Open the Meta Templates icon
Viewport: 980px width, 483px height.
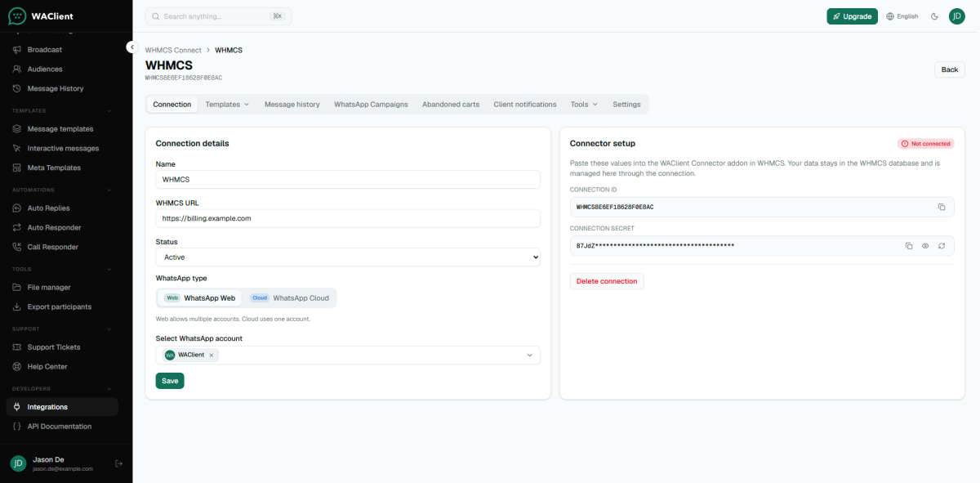coord(17,168)
